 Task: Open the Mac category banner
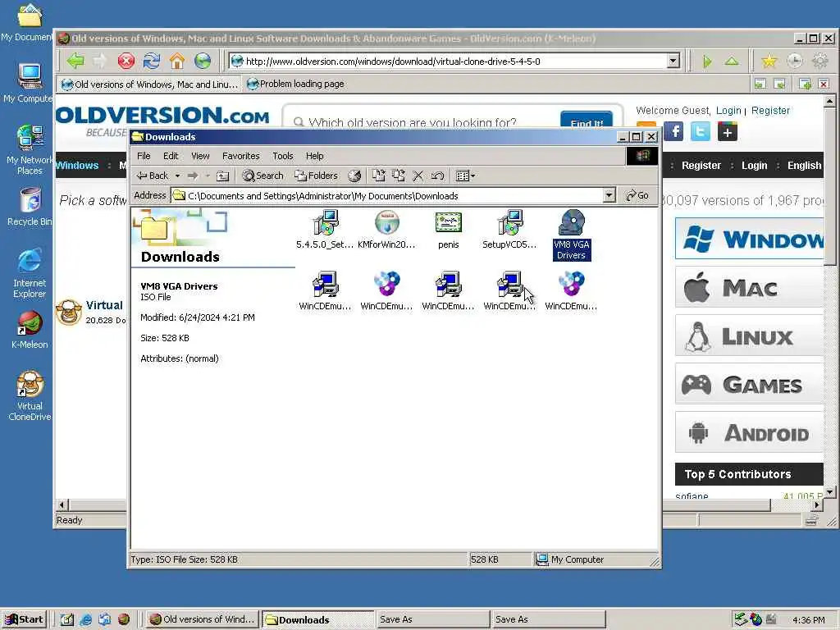point(749,288)
